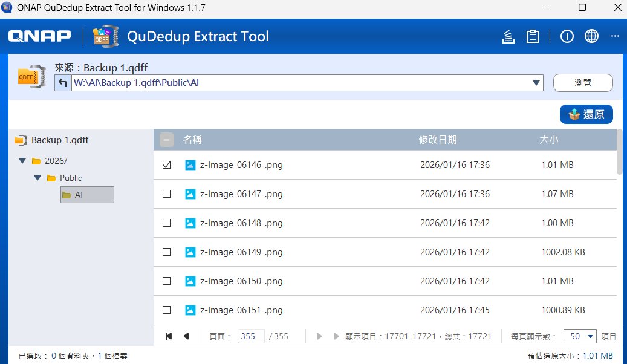Click the layered stack icon in header

pos(508,37)
